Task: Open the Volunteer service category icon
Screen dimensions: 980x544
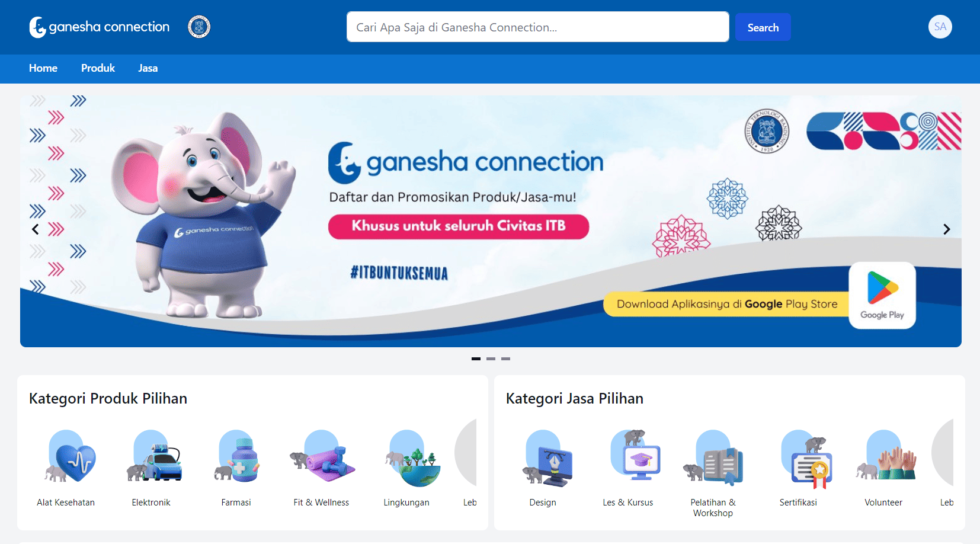Action: (886, 455)
